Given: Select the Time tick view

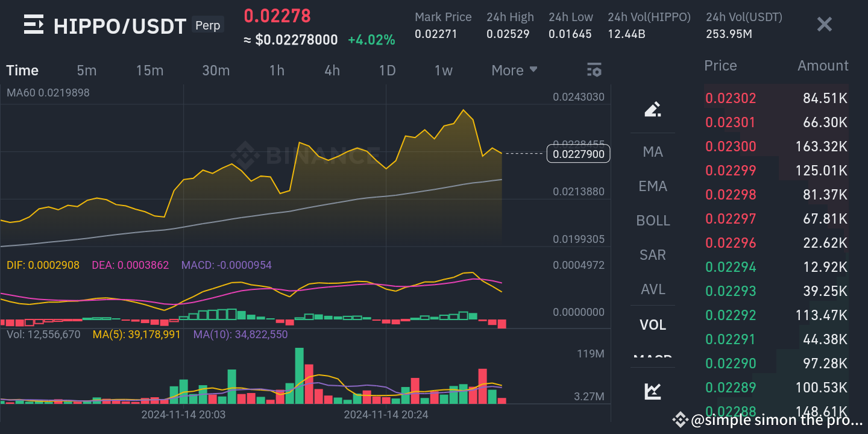Looking at the screenshot, I should 22,70.
